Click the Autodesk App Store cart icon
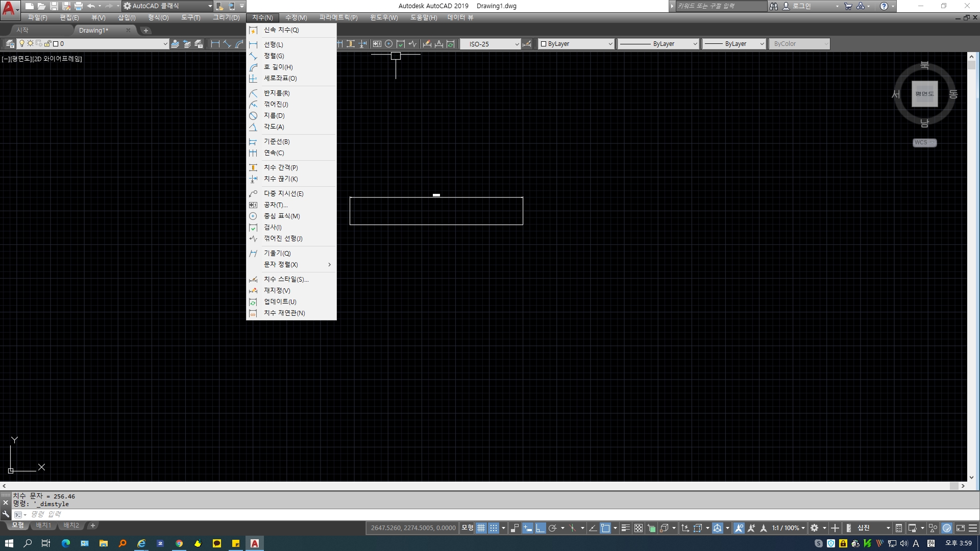This screenshot has width=980, height=551. (848, 6)
